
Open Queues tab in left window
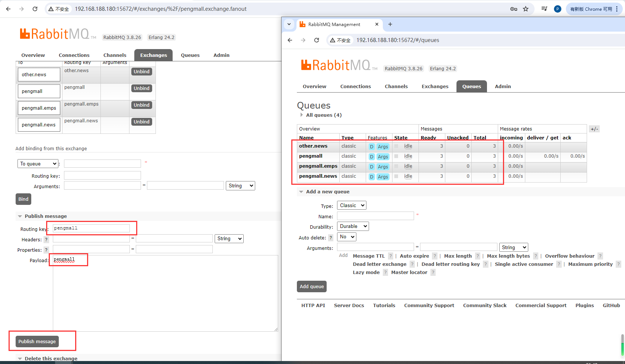click(190, 55)
